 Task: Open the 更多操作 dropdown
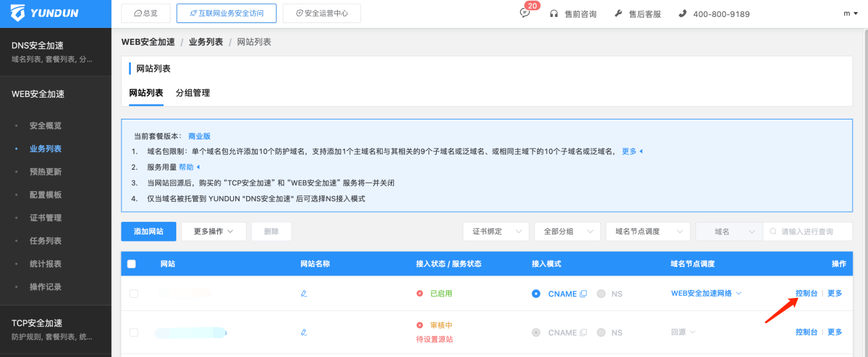214,231
